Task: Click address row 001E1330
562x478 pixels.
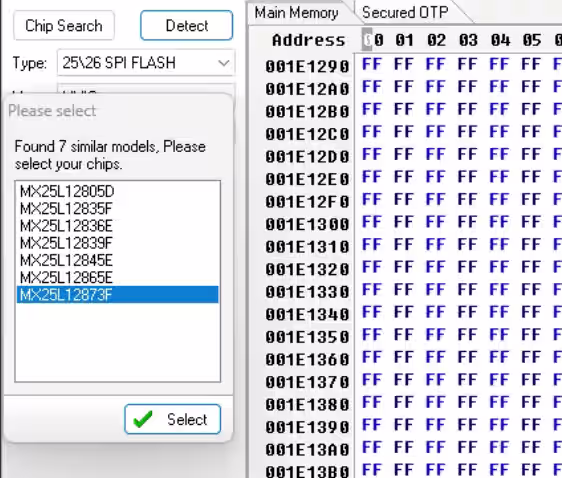Action: (308, 292)
